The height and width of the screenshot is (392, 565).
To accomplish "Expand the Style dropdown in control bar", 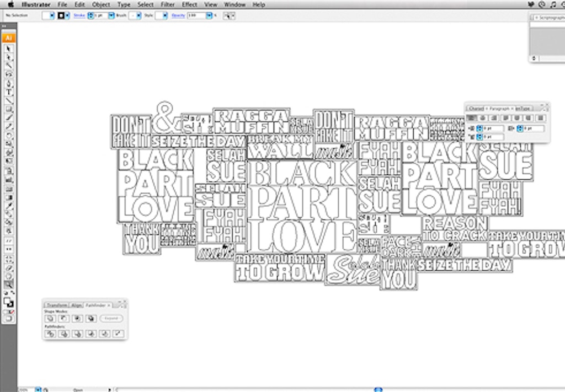I will coord(164,15).
